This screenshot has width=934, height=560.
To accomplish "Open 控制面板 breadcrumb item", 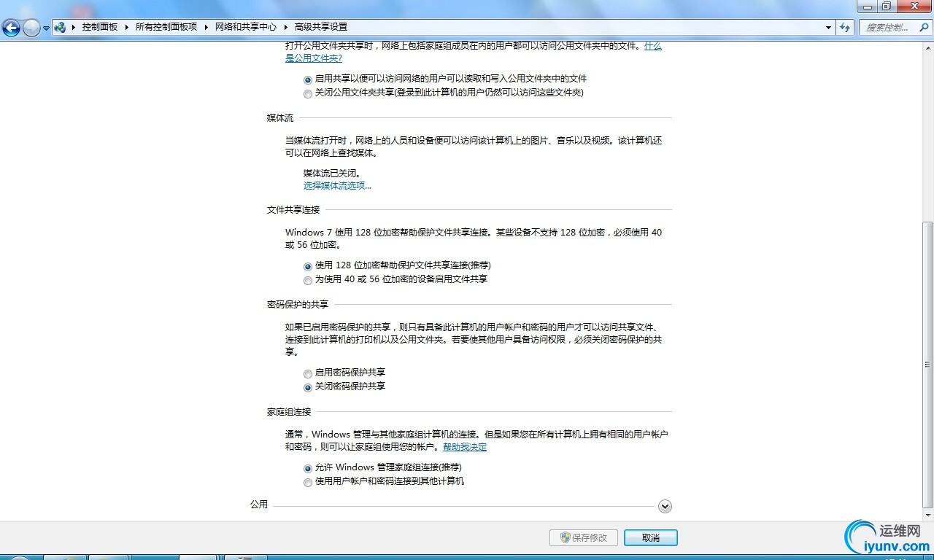I will (x=100, y=27).
